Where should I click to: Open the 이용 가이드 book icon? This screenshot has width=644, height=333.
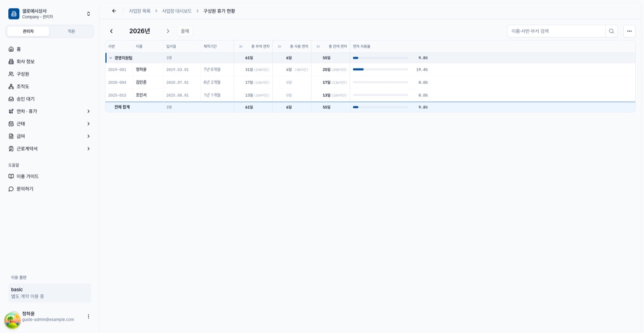[11, 176]
